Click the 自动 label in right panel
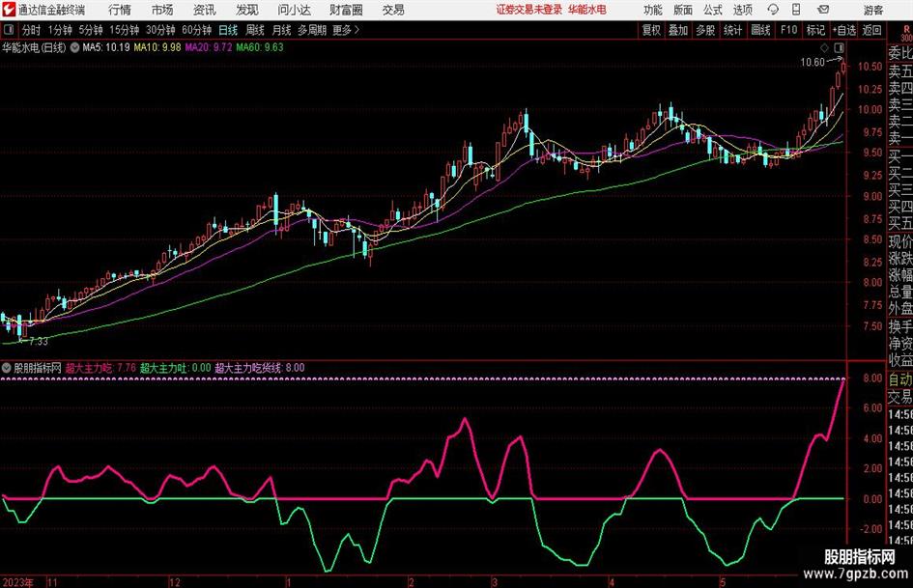The width and height of the screenshot is (913, 588). 900,379
